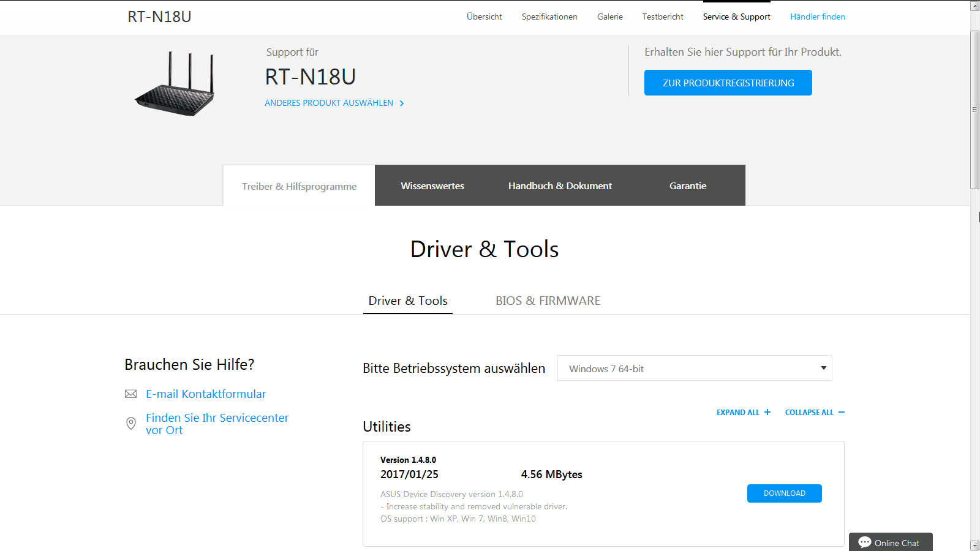Download ASUS Device Discovery version 1.4.8.0
The width and height of the screenshot is (980, 551).
785,493
